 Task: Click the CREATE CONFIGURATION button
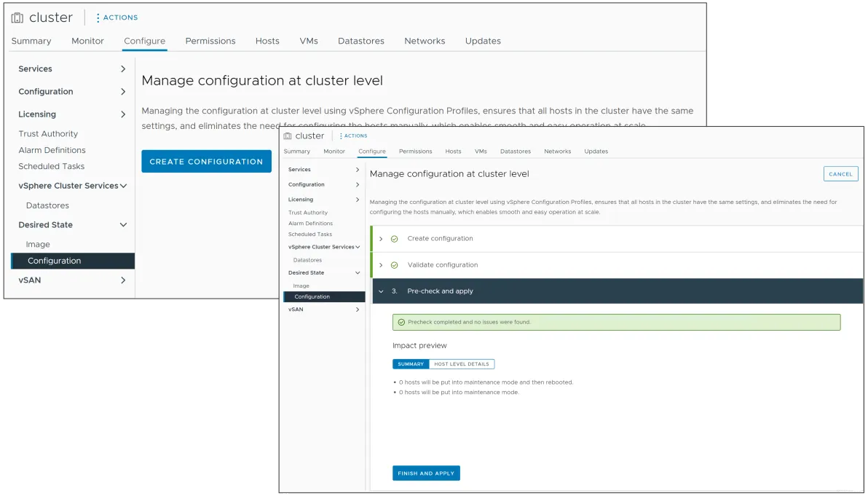point(207,162)
